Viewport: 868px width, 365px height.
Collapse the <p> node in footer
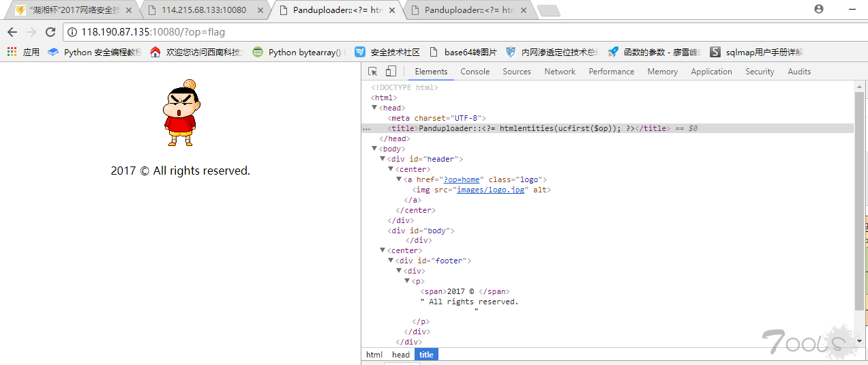pos(407,281)
